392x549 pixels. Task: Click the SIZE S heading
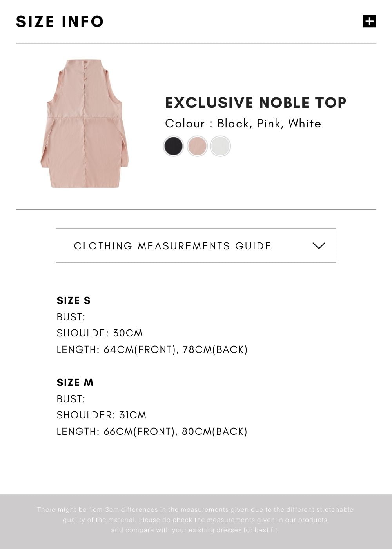(x=74, y=300)
